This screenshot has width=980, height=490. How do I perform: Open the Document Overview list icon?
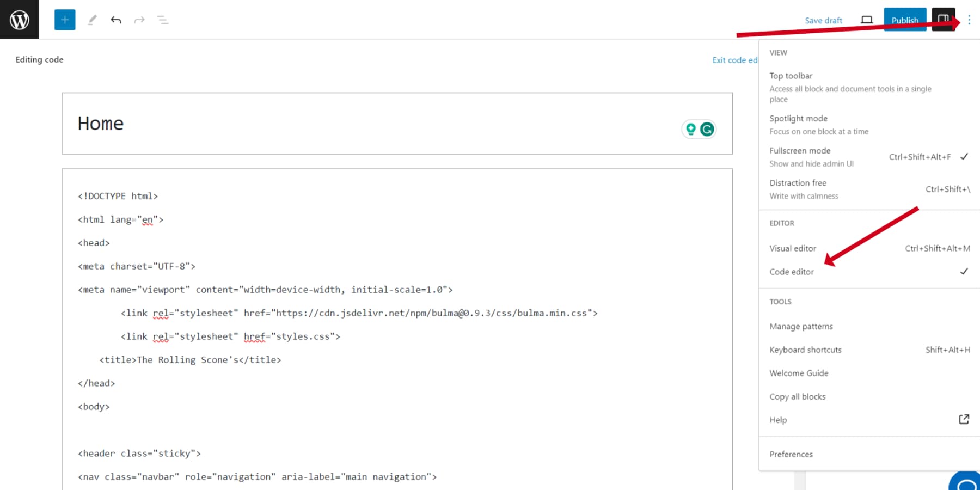[x=162, y=20]
